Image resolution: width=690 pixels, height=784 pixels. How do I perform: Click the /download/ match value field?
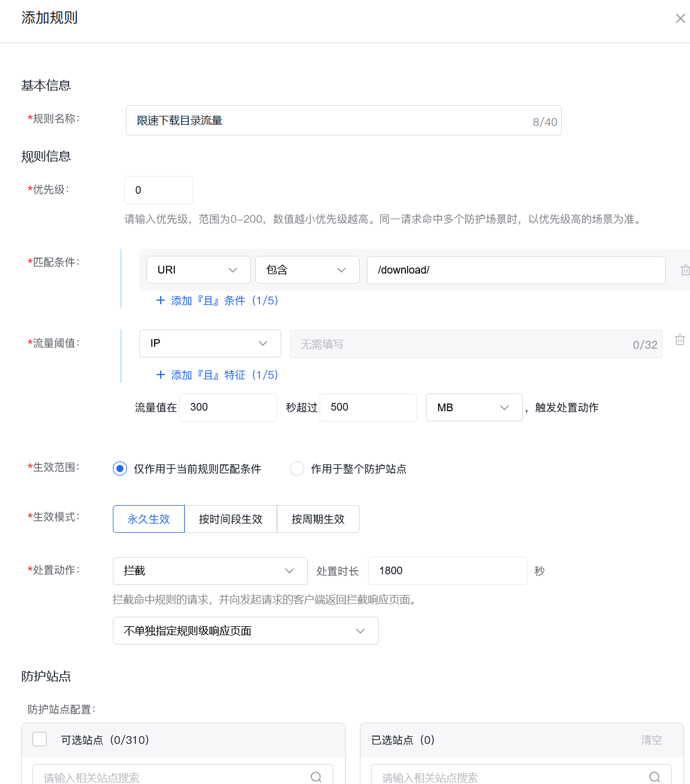(516, 270)
